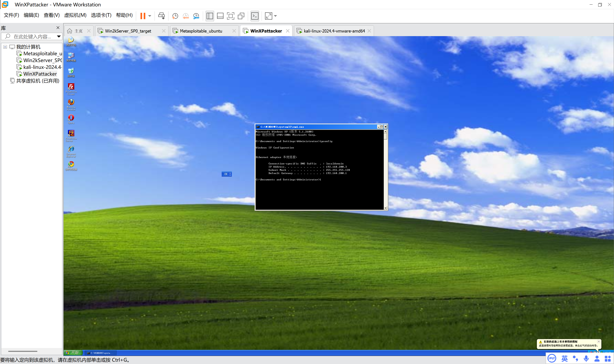This screenshot has width=614, height=364.
Task: Toggle the library sidebar view button
Action: pyautogui.click(x=210, y=16)
